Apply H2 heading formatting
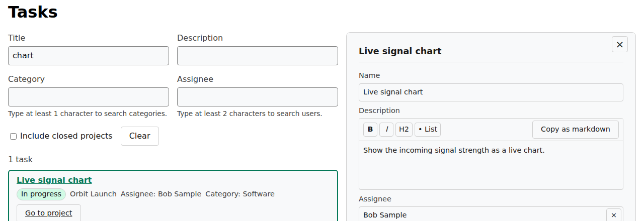The width and height of the screenshot is (644, 221). [404, 129]
